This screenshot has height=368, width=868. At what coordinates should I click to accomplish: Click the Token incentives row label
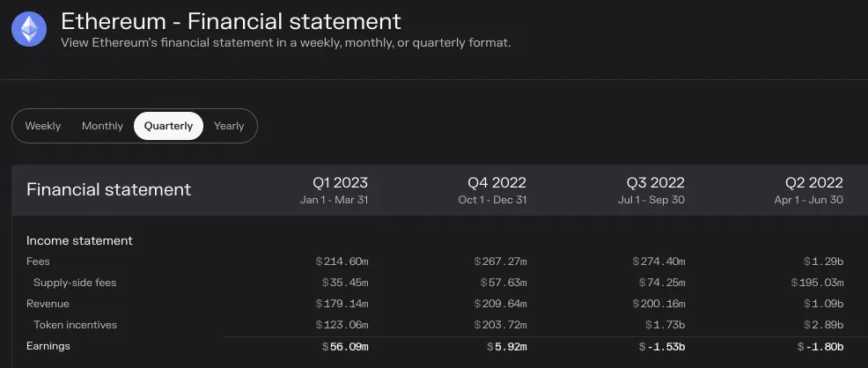coord(76,325)
